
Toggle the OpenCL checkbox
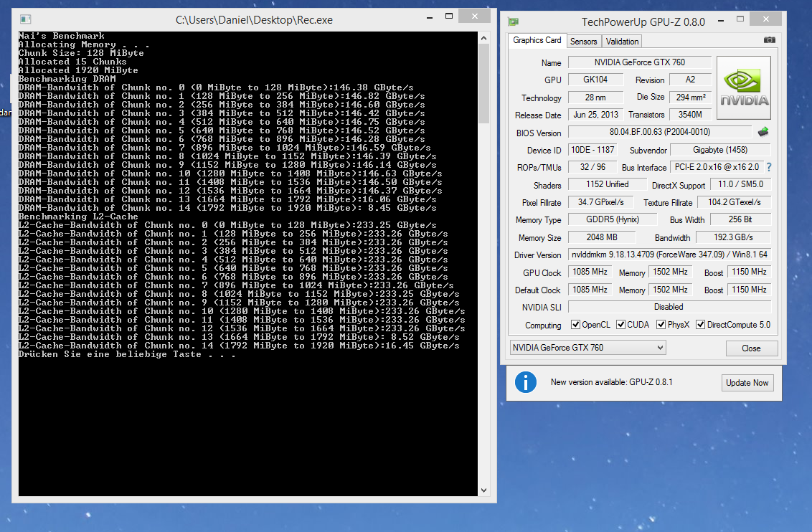[575, 325]
